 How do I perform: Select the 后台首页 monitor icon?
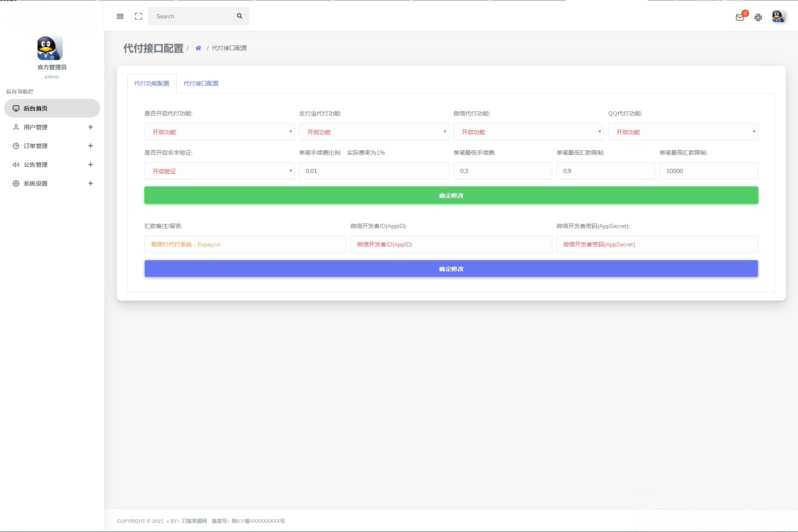click(x=16, y=108)
